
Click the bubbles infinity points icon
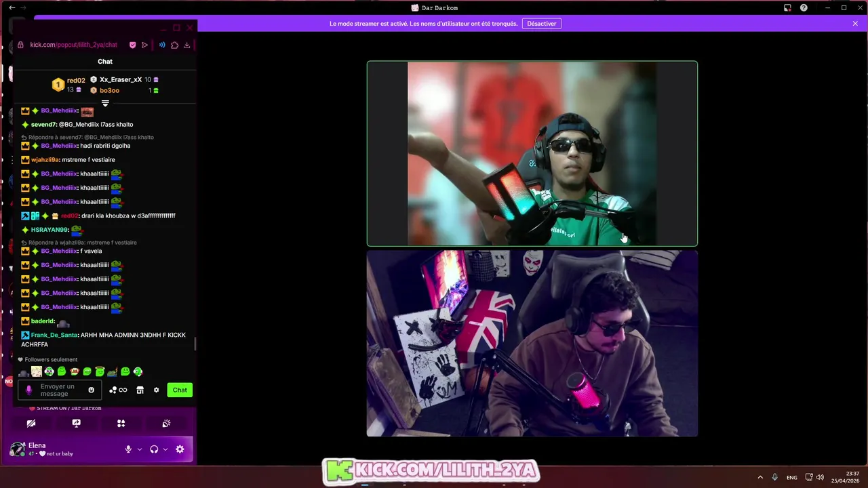click(118, 390)
